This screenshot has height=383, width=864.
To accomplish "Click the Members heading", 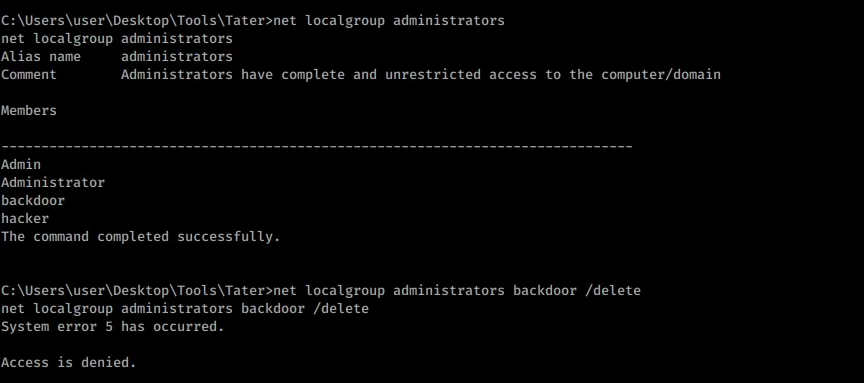I will 29,110.
